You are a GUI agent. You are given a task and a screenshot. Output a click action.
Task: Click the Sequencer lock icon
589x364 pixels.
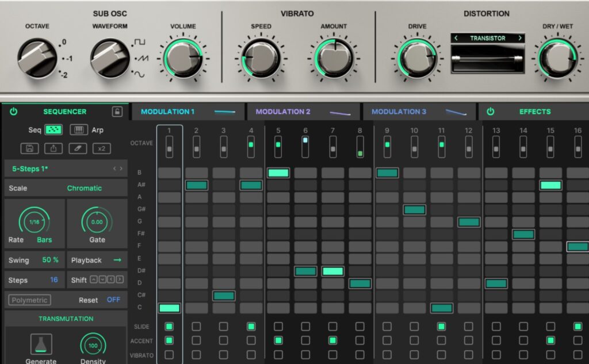pos(117,112)
